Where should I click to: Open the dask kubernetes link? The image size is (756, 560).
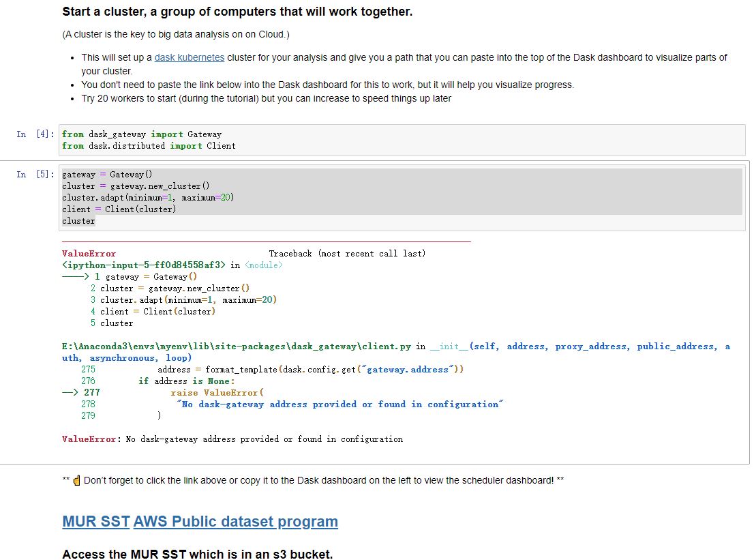[189, 57]
